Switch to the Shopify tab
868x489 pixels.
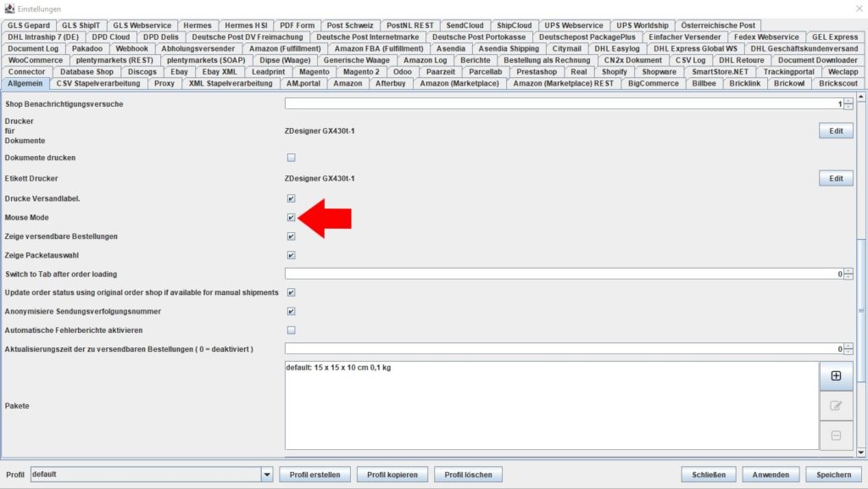pos(615,72)
